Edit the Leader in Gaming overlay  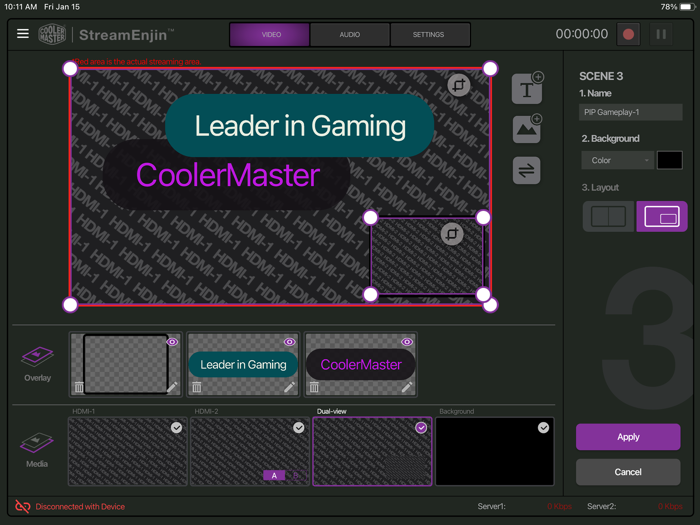289,387
